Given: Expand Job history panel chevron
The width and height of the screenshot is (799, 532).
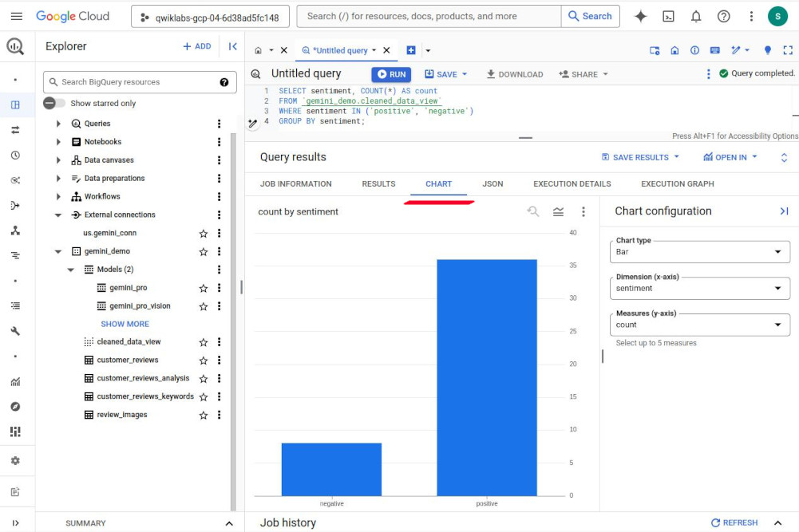Looking at the screenshot, I should [778, 523].
